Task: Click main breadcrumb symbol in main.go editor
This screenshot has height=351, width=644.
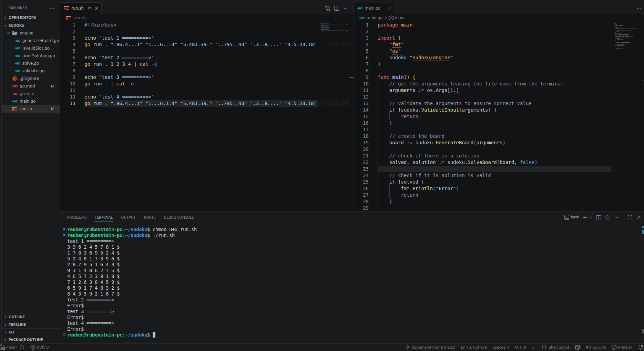Action: [x=397, y=18]
